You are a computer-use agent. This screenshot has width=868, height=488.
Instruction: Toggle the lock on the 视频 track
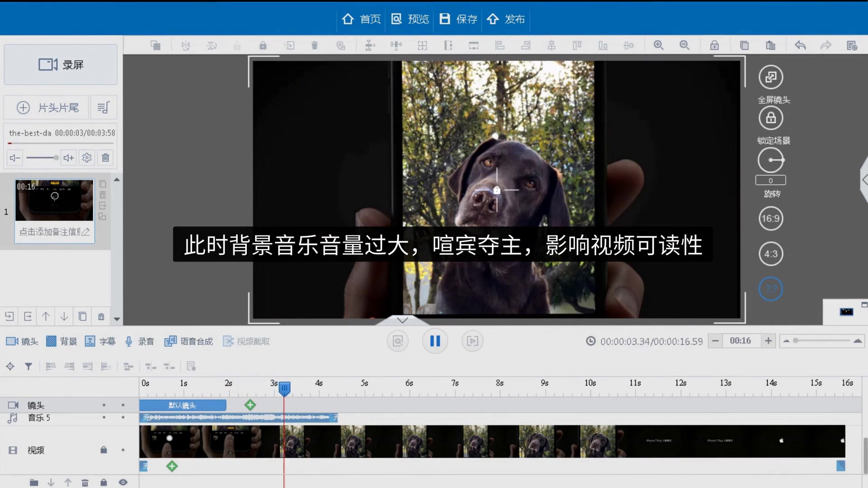104,450
